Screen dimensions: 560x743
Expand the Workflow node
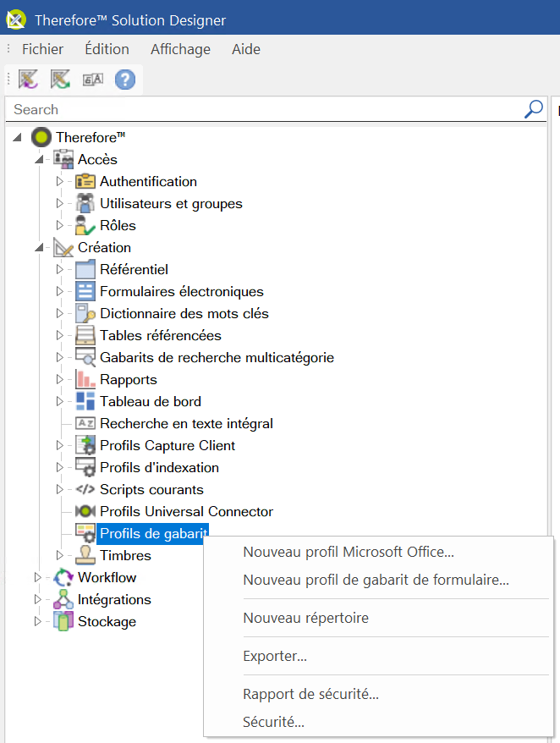click(x=37, y=577)
